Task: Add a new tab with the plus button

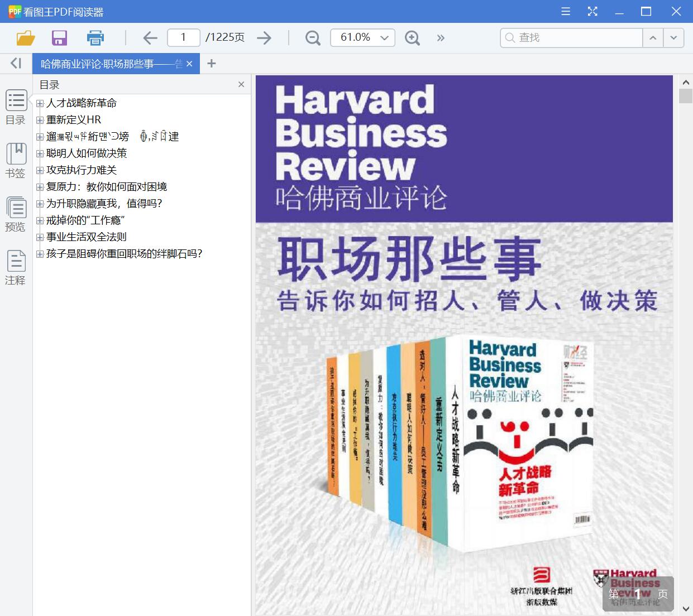Action: click(x=211, y=64)
